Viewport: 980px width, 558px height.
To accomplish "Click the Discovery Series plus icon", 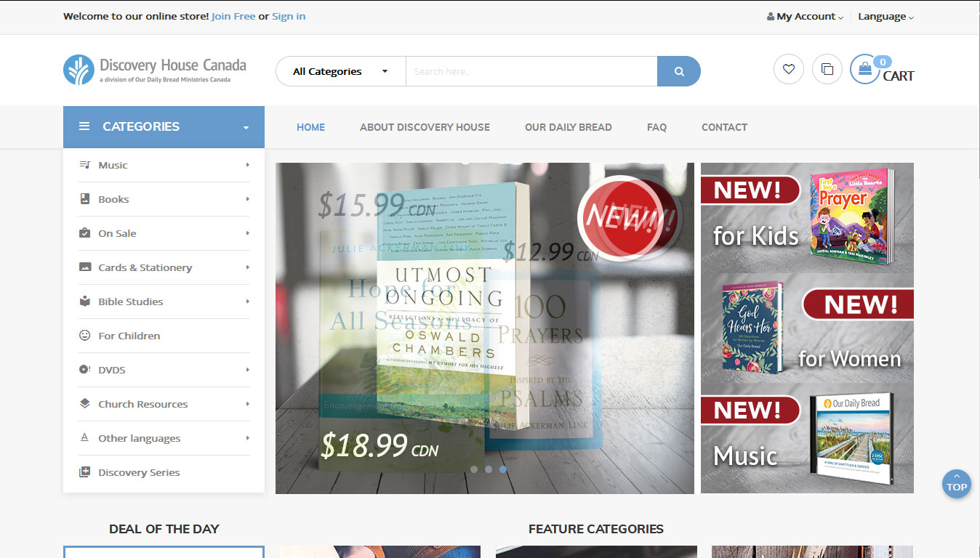I will tap(85, 472).
